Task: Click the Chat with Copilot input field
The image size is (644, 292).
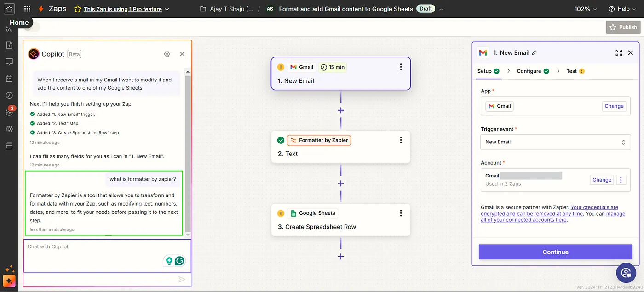Action: tap(107, 256)
